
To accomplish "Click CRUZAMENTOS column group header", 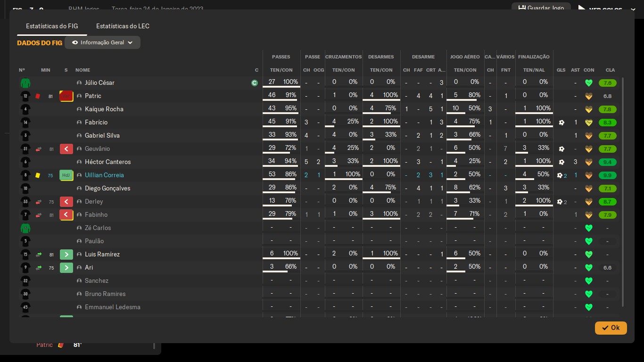I will point(344,57).
